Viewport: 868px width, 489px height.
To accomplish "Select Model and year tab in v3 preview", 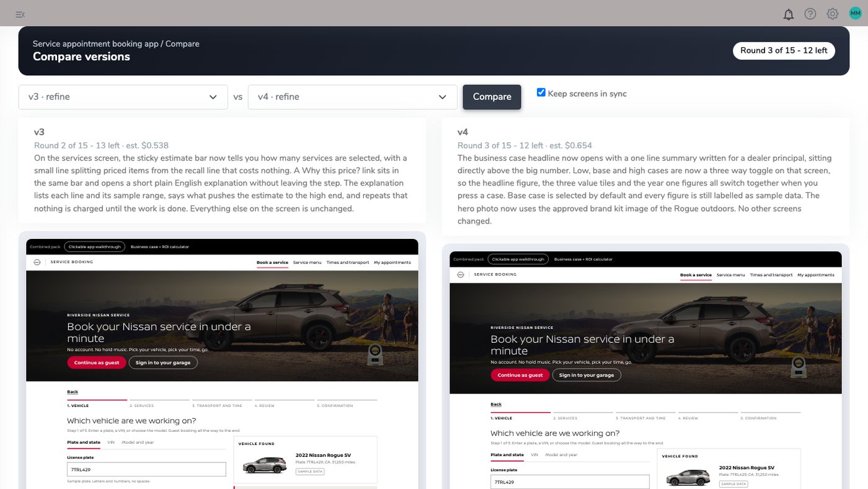I will (x=138, y=442).
